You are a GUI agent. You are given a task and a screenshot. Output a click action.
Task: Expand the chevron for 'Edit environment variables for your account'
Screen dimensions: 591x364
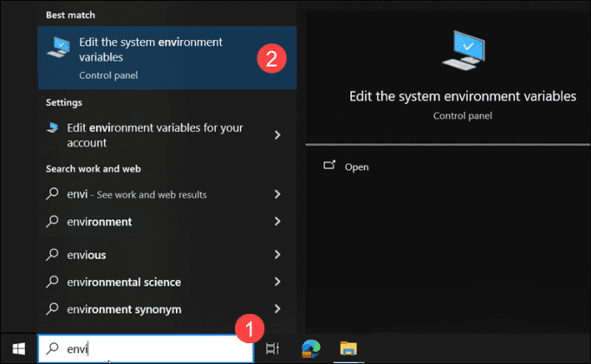click(277, 135)
